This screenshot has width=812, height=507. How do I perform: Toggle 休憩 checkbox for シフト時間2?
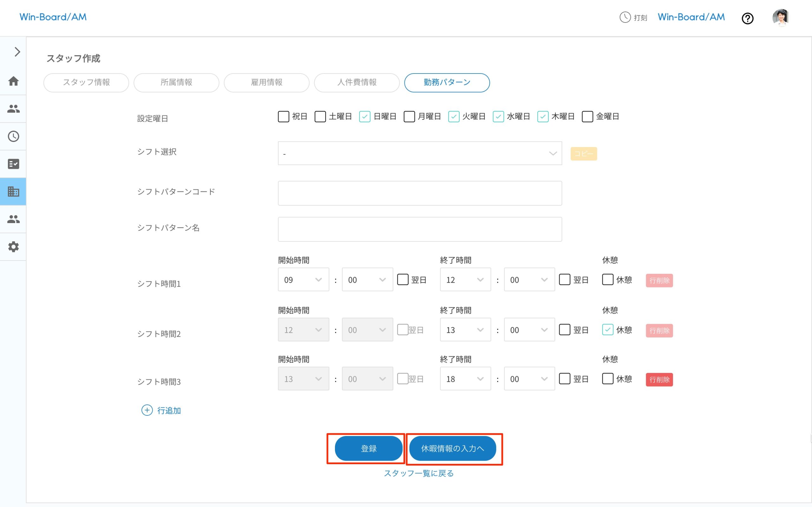click(x=607, y=330)
